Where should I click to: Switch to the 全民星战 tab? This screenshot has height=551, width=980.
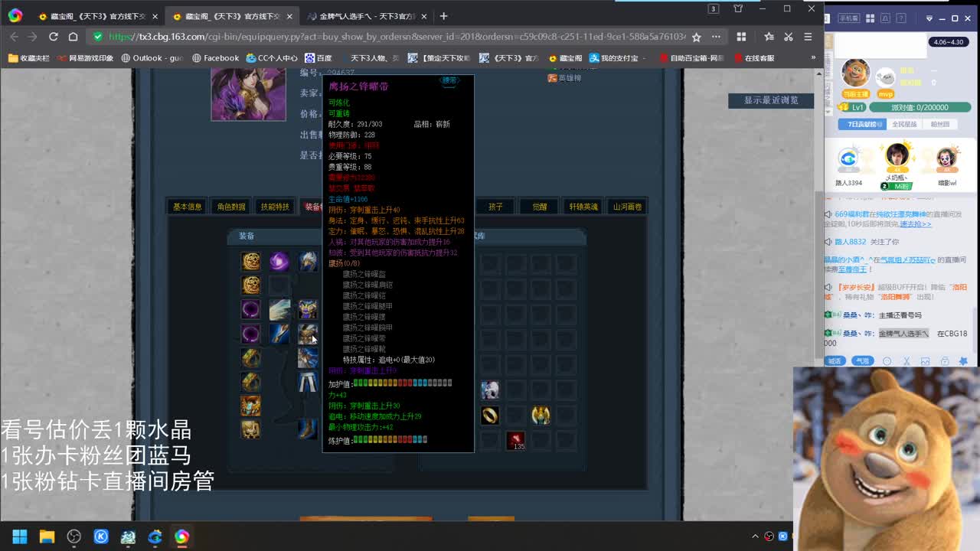904,124
